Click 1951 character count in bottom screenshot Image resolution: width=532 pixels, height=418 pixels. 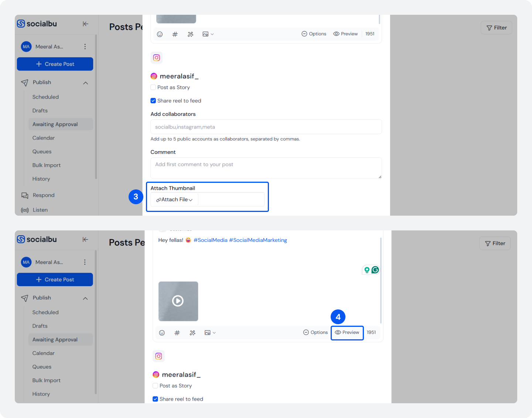pos(371,332)
